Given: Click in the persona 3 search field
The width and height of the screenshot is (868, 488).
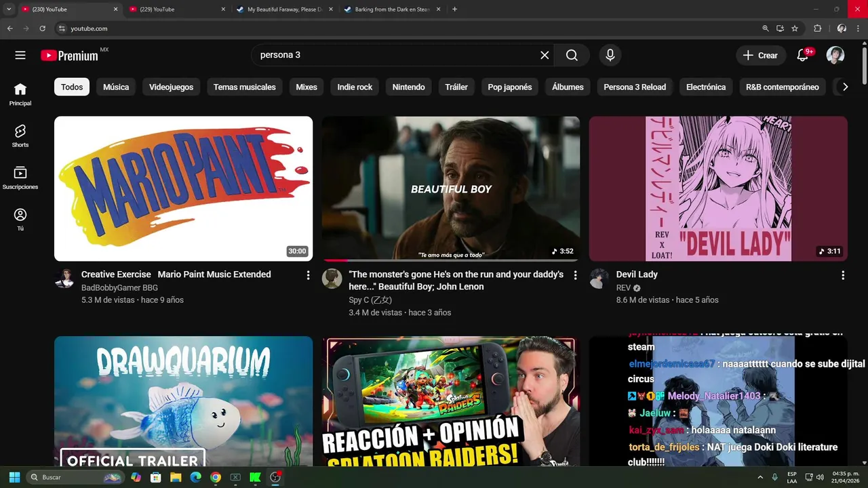Looking at the screenshot, I should (397, 56).
